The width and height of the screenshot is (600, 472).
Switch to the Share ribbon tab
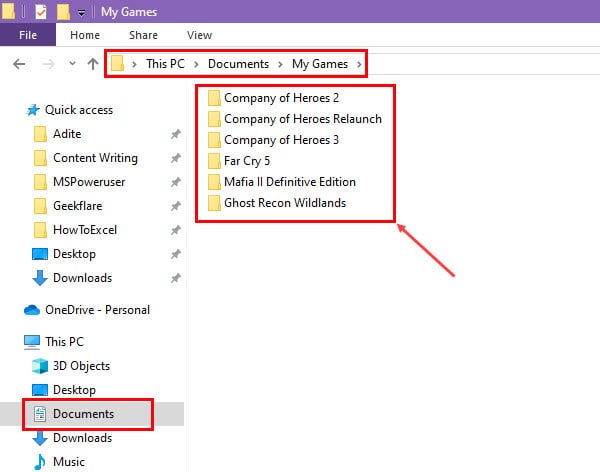pyautogui.click(x=143, y=35)
